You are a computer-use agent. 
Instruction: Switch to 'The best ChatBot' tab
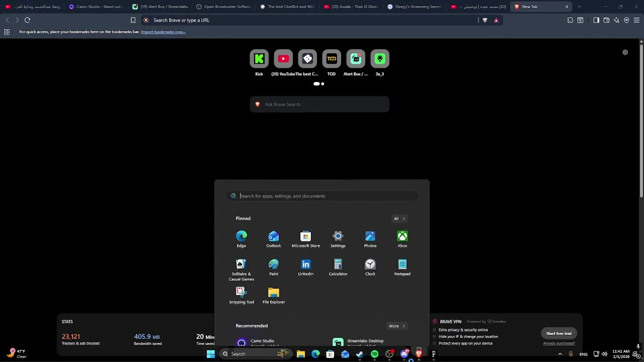click(287, 7)
